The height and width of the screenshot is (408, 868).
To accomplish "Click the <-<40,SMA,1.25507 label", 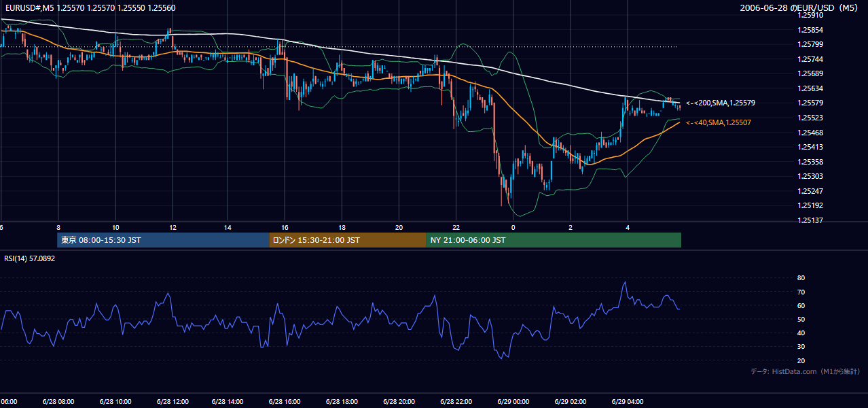I will click(x=718, y=122).
